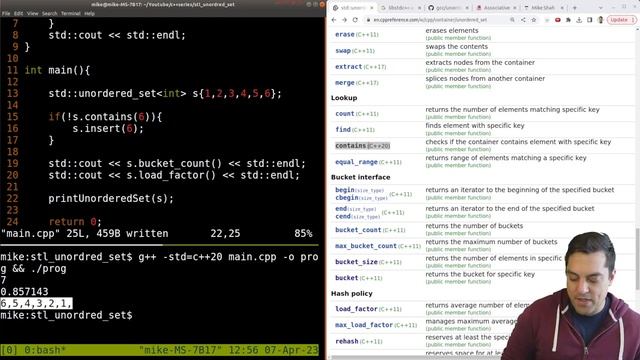Switch to the Mike Shah tab
The width and height of the screenshot is (640, 360).
click(x=543, y=7)
